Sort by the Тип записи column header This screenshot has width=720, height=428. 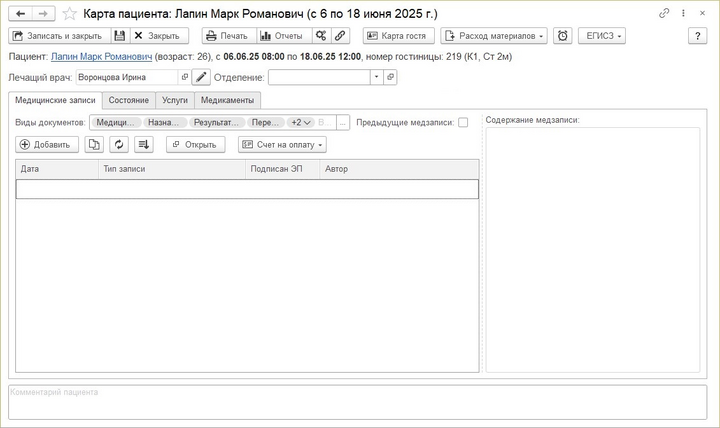(172, 169)
